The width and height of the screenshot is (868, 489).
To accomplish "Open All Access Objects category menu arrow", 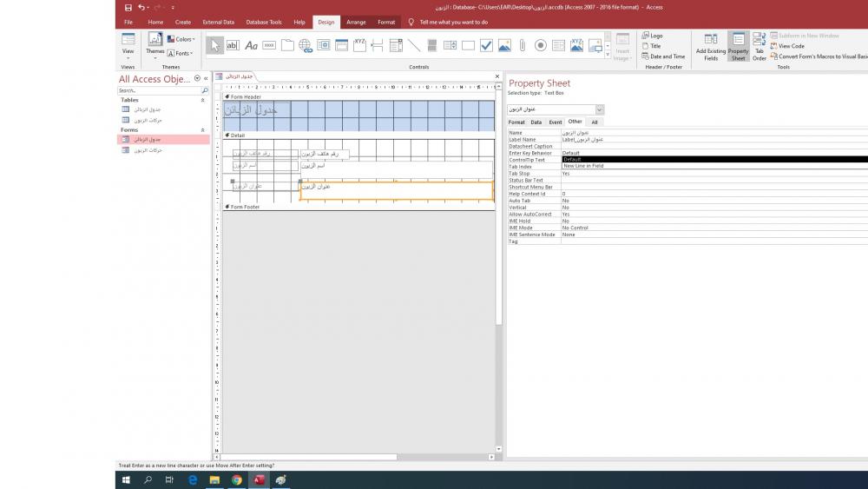I will [x=197, y=79].
